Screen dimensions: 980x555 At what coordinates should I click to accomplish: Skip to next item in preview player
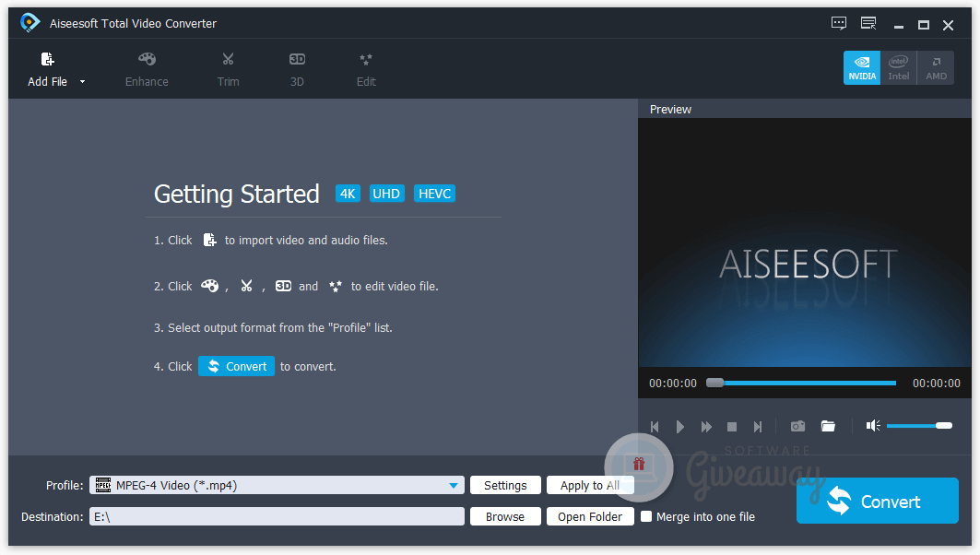tap(758, 426)
